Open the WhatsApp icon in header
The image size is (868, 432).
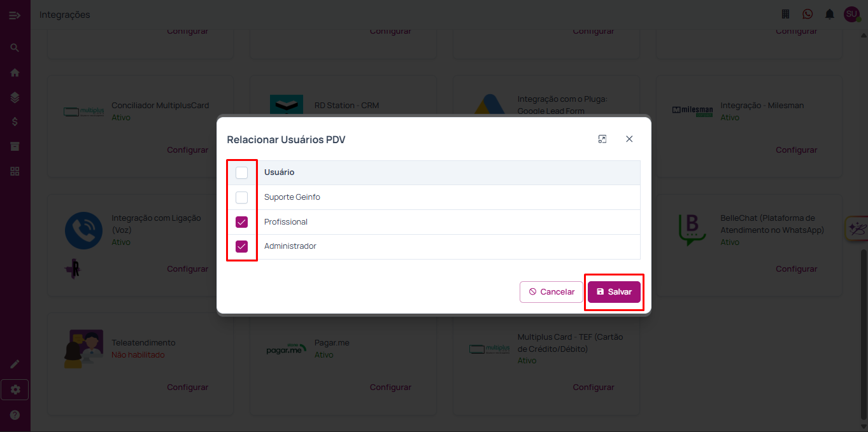pos(808,14)
